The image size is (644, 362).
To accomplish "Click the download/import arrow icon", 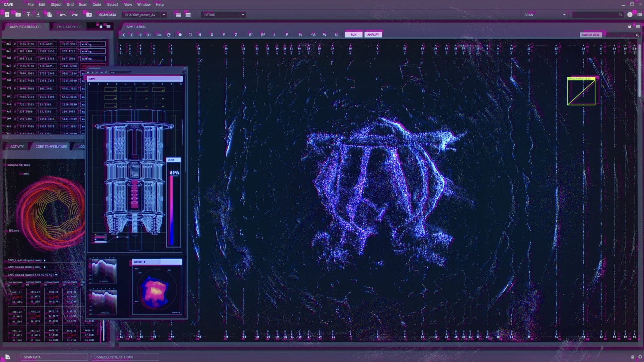I will click(x=38, y=14).
